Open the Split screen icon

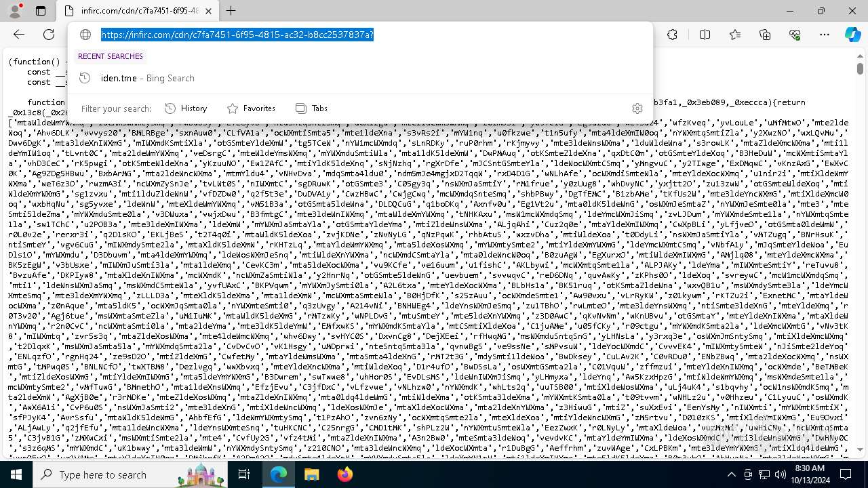click(705, 35)
